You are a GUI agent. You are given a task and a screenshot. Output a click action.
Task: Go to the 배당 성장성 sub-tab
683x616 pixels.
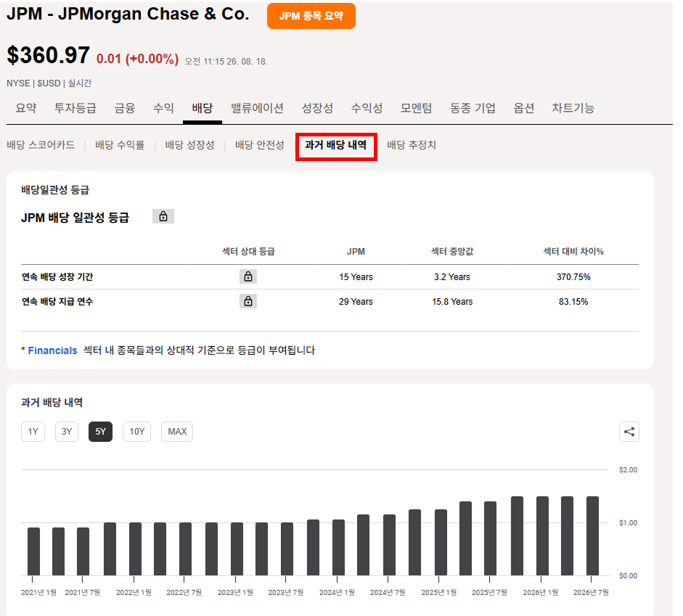click(189, 145)
